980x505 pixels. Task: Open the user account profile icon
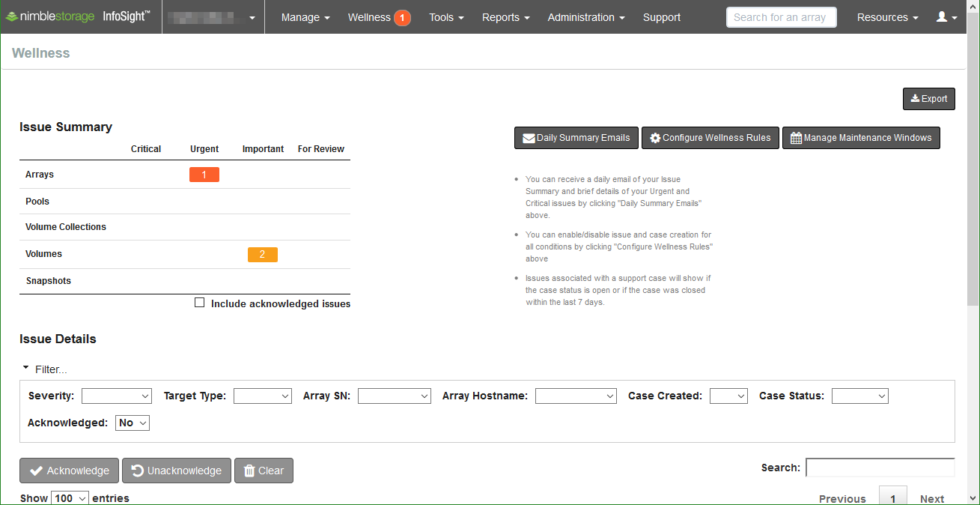(x=947, y=16)
